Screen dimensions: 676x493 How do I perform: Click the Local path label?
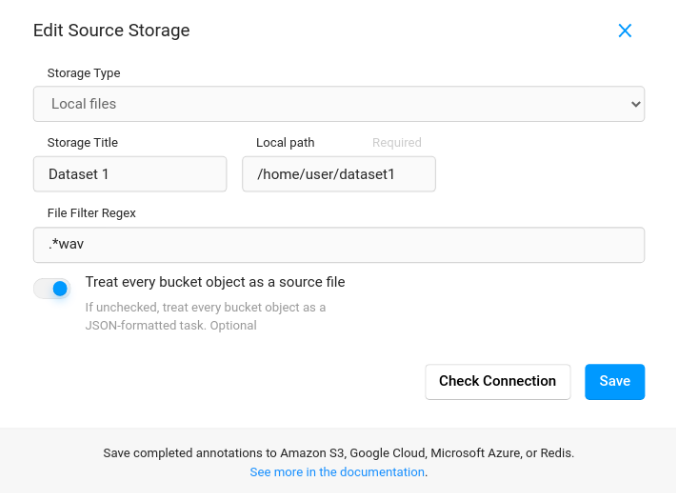pyautogui.click(x=285, y=143)
